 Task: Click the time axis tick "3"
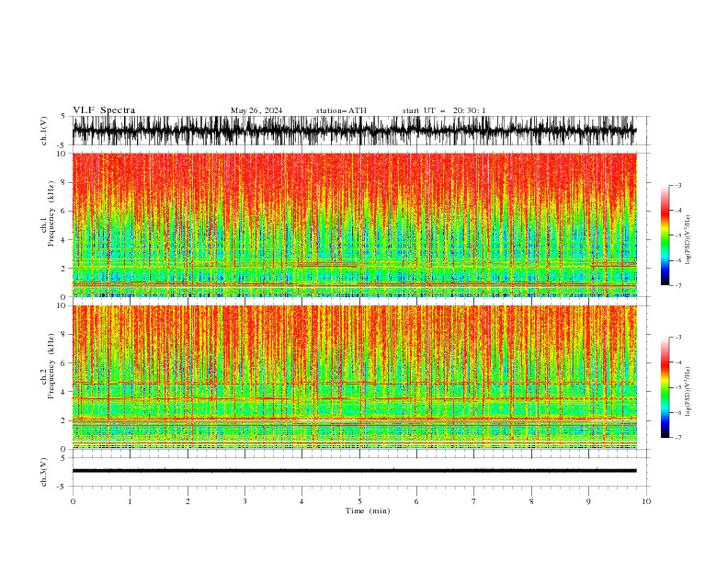pos(245,501)
